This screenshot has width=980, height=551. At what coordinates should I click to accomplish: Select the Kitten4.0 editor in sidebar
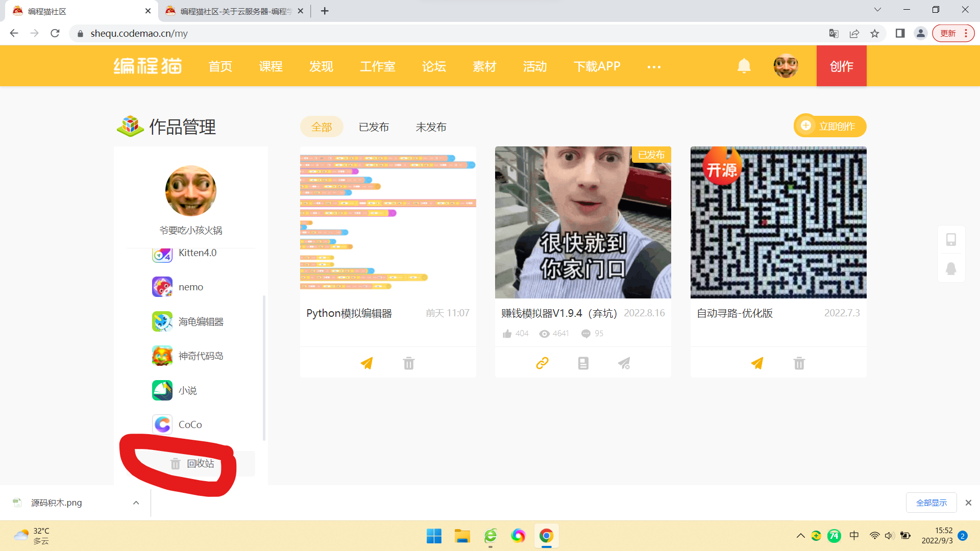point(184,254)
